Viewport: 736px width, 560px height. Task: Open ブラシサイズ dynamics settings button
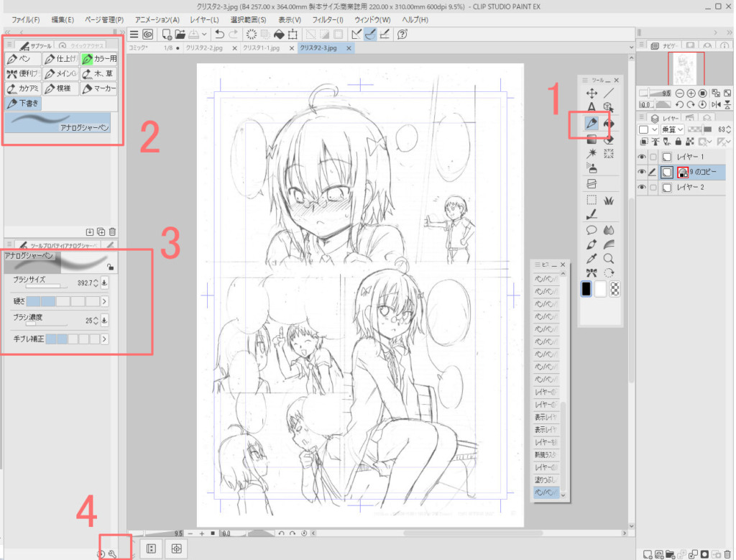[104, 283]
